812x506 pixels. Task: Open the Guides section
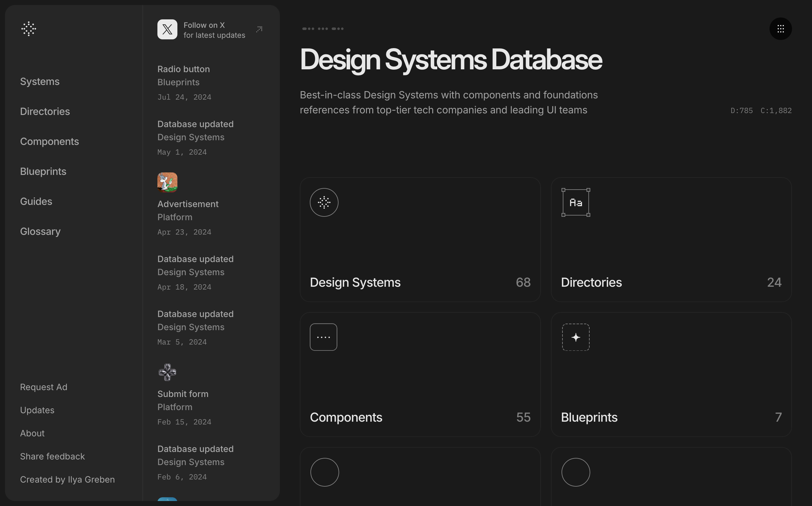click(36, 201)
